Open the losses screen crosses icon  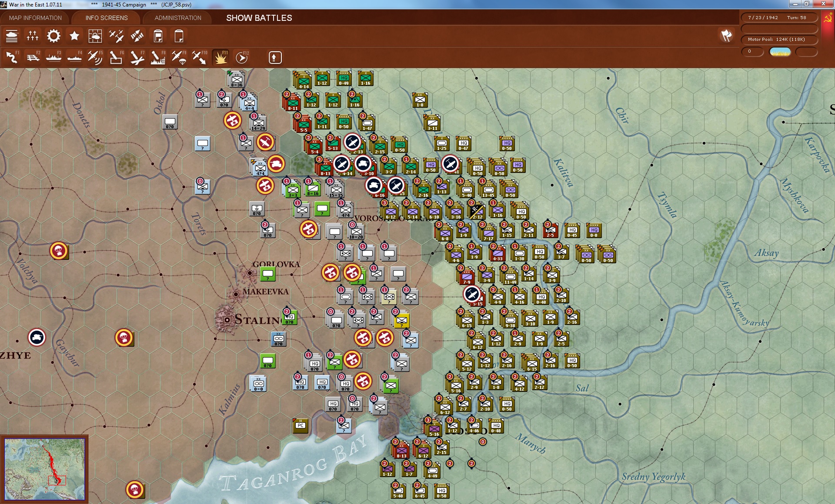coord(33,36)
